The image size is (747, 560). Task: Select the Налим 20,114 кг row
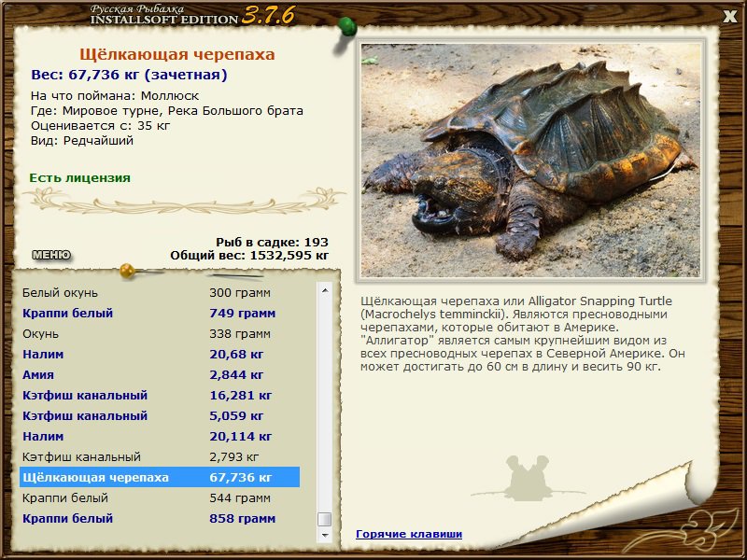pos(160,436)
